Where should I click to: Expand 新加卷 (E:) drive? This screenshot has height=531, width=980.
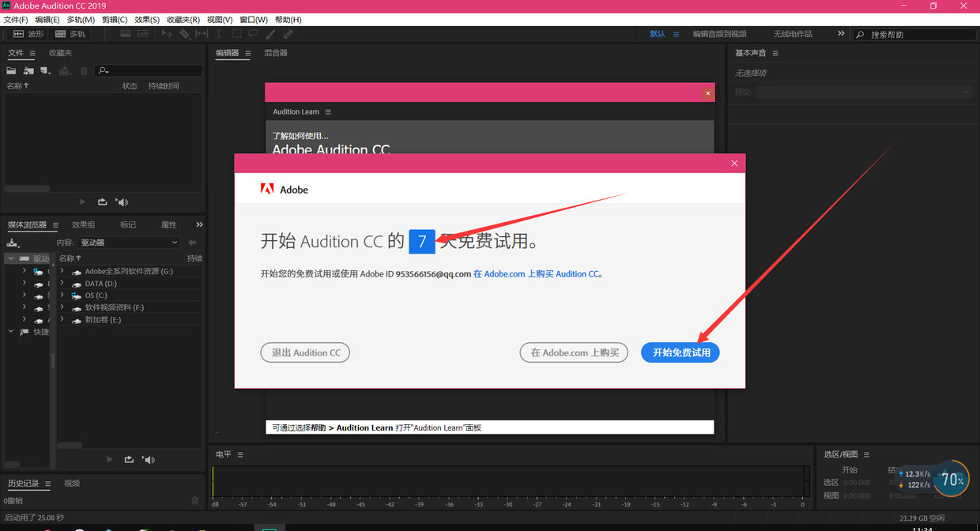[x=62, y=319]
